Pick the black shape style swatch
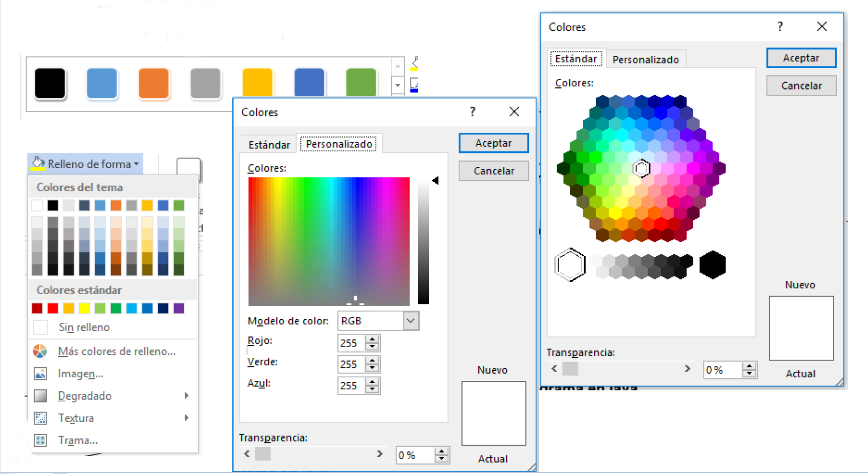Viewport: 868px width, 474px height. 50,83
